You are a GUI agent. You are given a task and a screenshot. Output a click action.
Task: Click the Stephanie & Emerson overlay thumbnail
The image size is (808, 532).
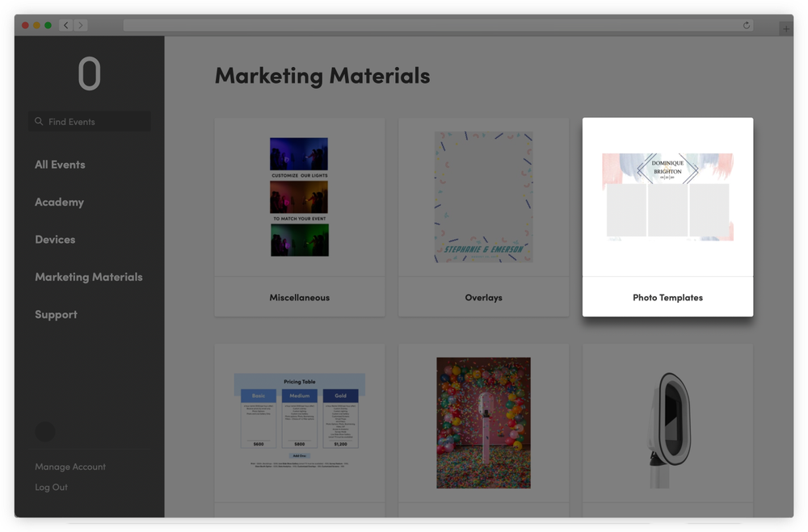[x=483, y=197]
